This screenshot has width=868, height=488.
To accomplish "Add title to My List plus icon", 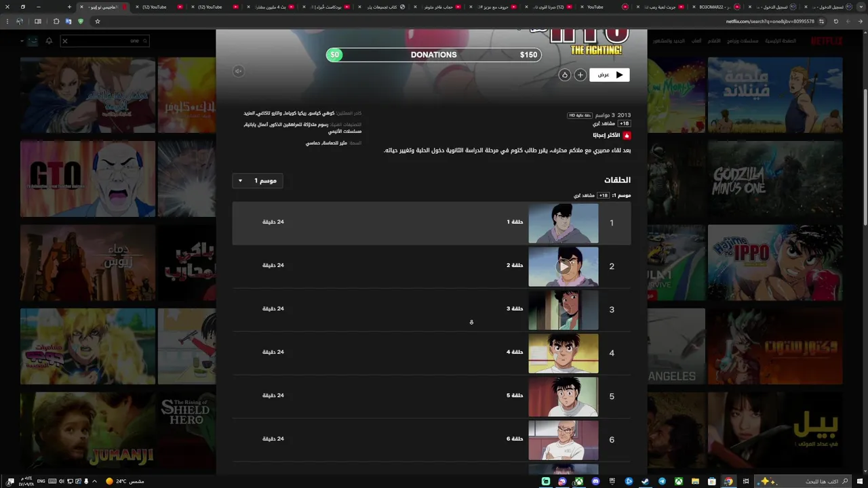I will (x=580, y=75).
